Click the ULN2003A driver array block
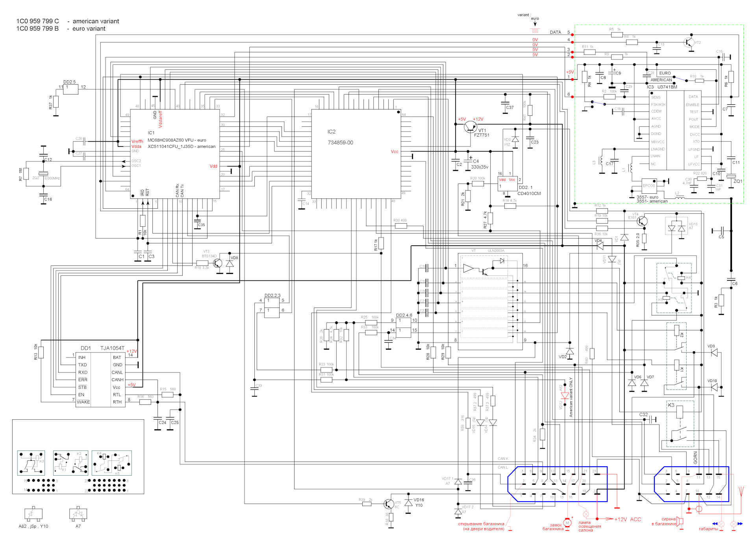This screenshot has height=545, width=756. click(x=490, y=301)
